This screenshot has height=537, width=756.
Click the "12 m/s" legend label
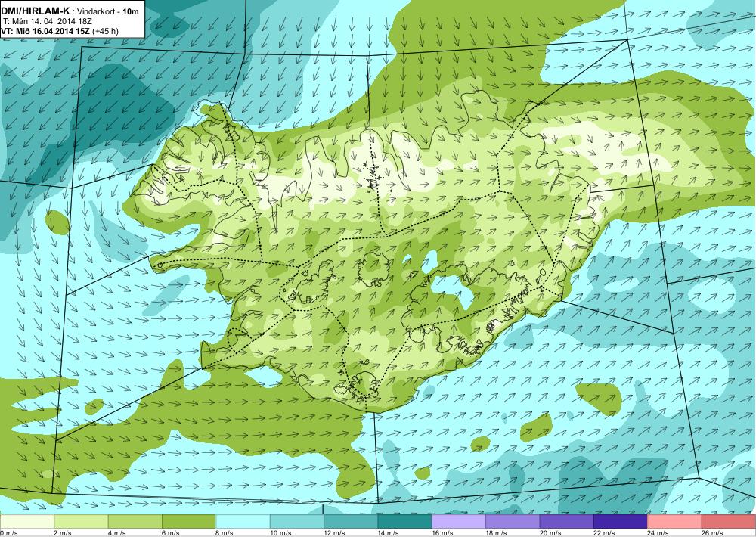tap(335, 533)
